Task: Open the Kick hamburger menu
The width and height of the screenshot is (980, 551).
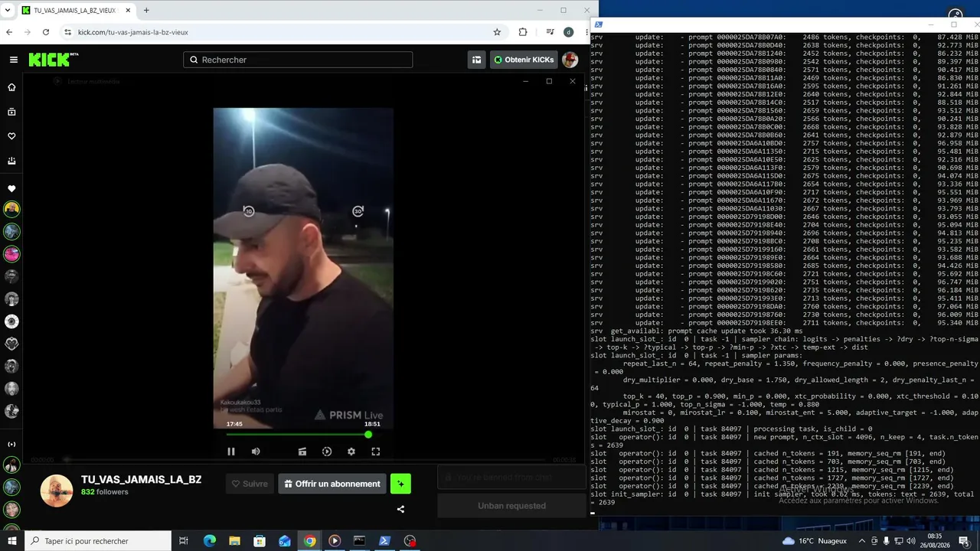Action: click(x=14, y=60)
